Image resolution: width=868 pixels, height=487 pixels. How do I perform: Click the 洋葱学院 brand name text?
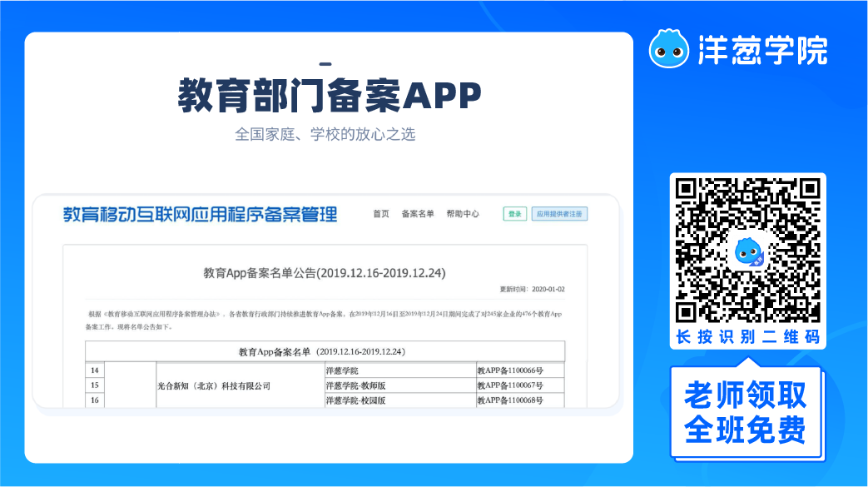(763, 51)
